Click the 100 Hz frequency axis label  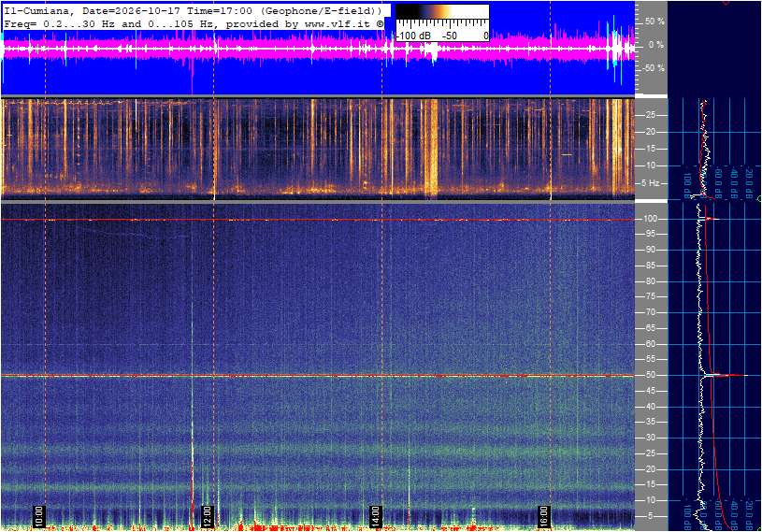(650, 219)
